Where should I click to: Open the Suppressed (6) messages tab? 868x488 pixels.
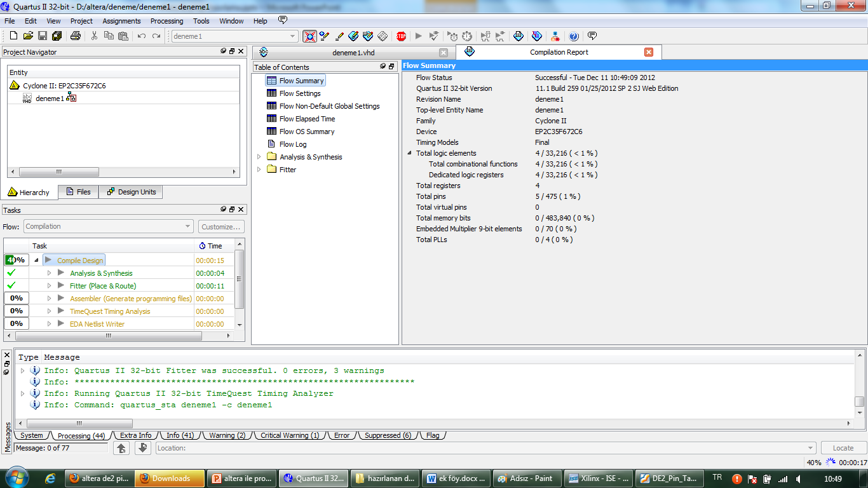[388, 435]
